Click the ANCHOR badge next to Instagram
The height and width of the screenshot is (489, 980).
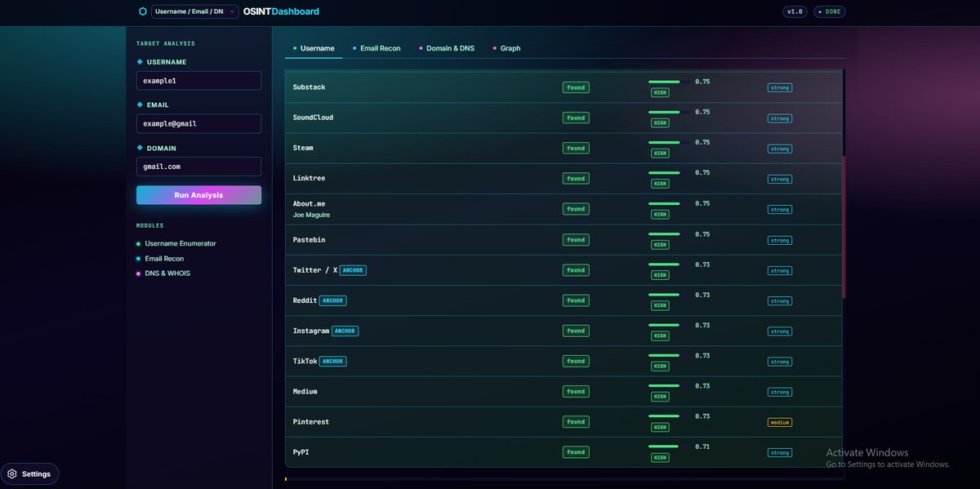[345, 331]
